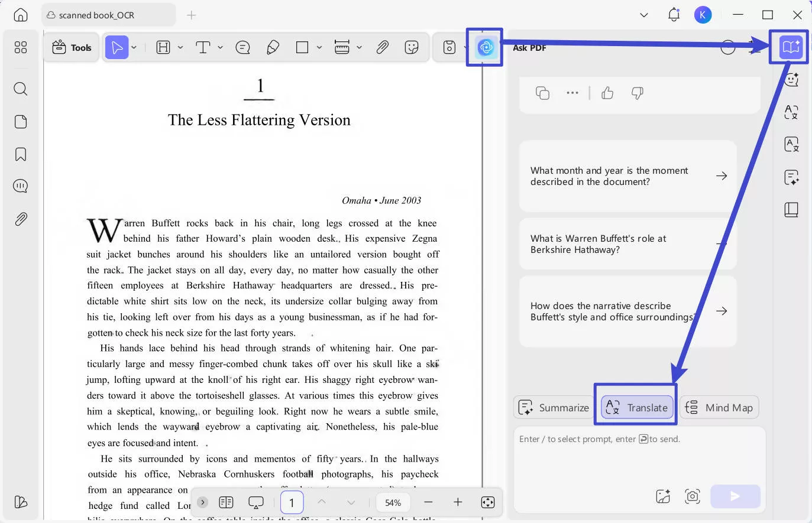Open the Ask PDF book icon mode
This screenshot has width=812, height=523.
click(x=791, y=46)
